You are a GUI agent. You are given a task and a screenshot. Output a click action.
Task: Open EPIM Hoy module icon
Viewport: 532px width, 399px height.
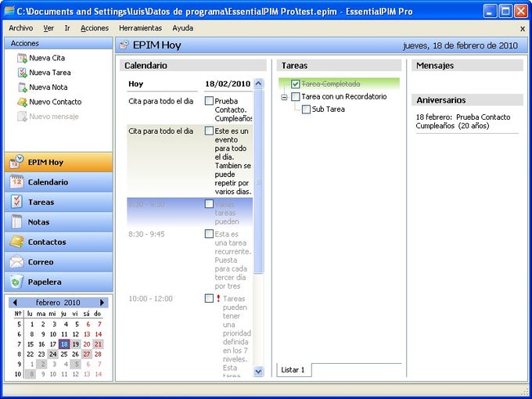point(16,162)
